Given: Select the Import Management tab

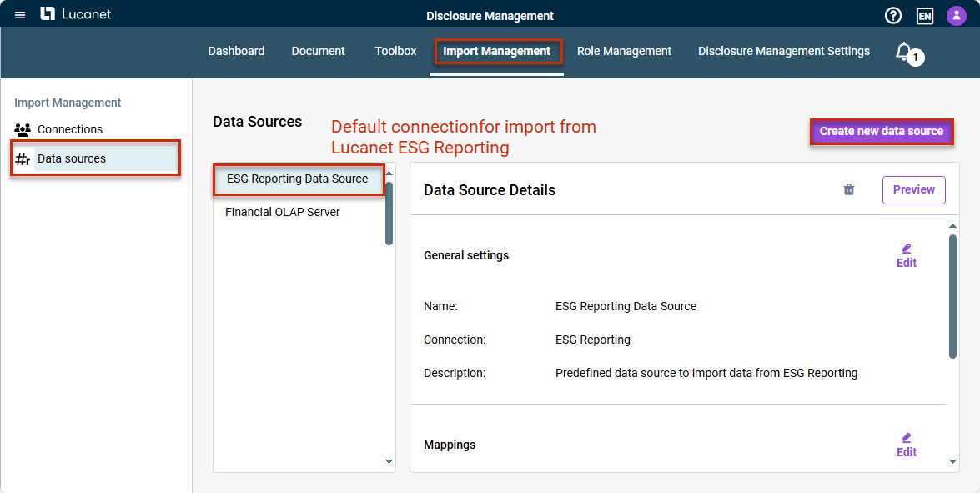Looking at the screenshot, I should point(497,51).
